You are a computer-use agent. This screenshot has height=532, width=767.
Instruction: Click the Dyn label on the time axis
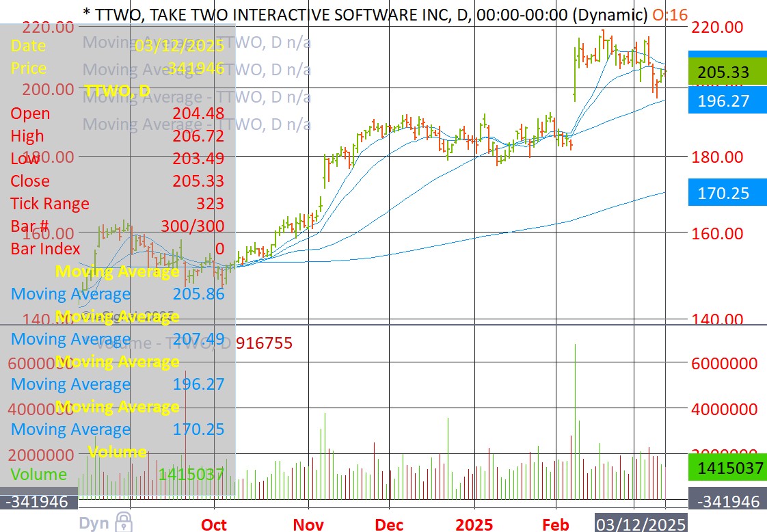click(94, 522)
